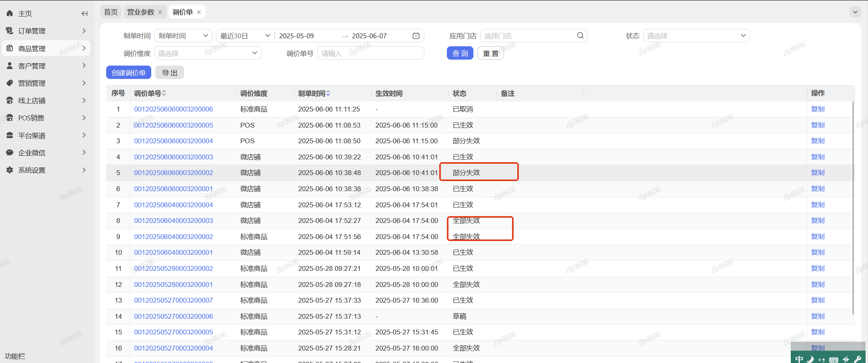Switch to the 首页 tab

(111, 12)
